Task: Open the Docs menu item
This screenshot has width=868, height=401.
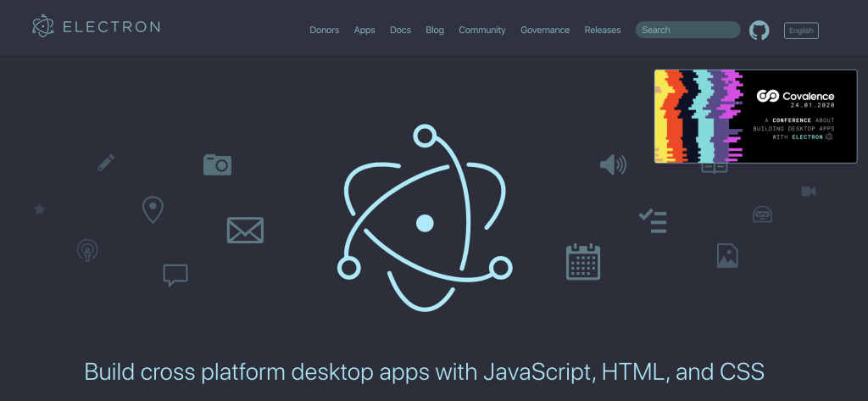Action: pyautogui.click(x=400, y=31)
